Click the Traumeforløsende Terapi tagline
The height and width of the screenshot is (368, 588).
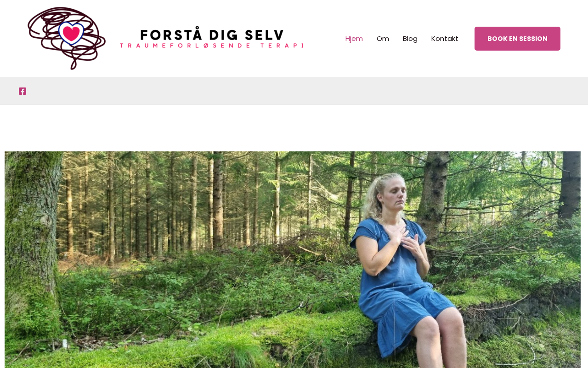pyautogui.click(x=212, y=46)
